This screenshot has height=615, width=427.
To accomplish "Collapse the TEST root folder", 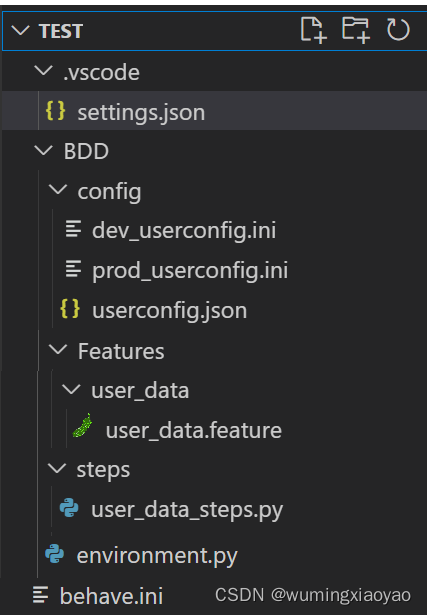I will point(20,30).
